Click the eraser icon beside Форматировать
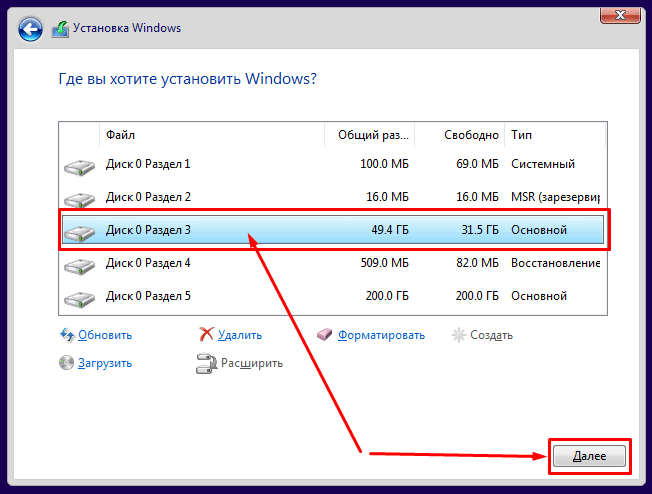652x494 pixels. point(324,334)
